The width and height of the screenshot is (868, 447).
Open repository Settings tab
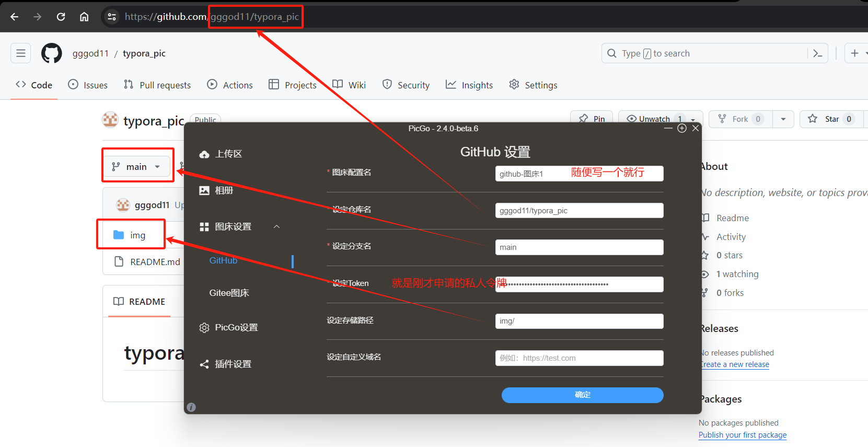pyautogui.click(x=534, y=85)
